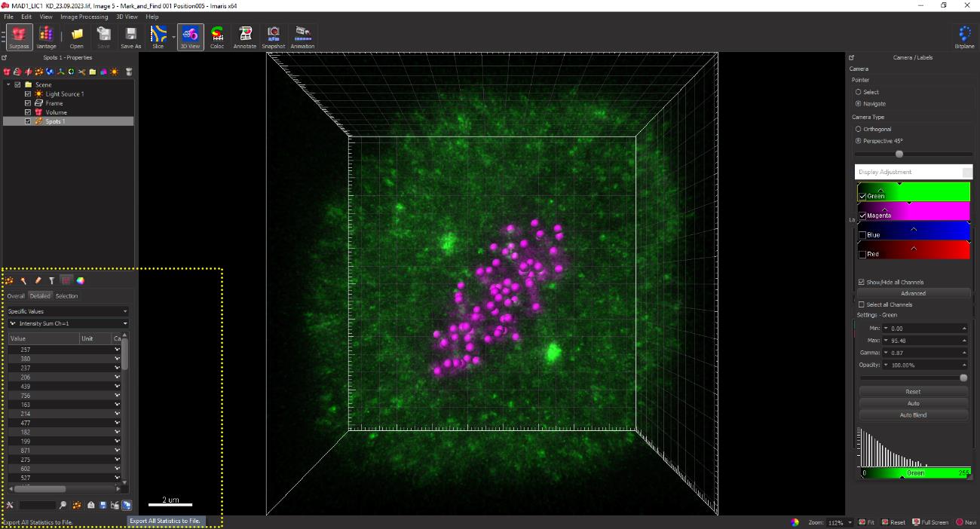This screenshot has width=980, height=529.
Task: Enable the Blue channel checkbox
Action: [x=862, y=235]
